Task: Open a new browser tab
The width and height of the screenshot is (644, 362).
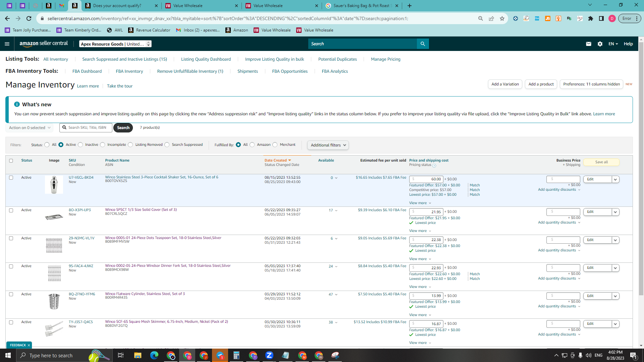Action: point(410,6)
